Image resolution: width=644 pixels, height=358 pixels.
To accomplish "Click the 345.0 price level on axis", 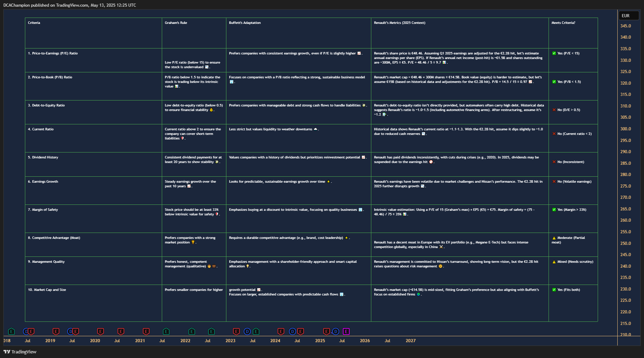I will 625,26.
